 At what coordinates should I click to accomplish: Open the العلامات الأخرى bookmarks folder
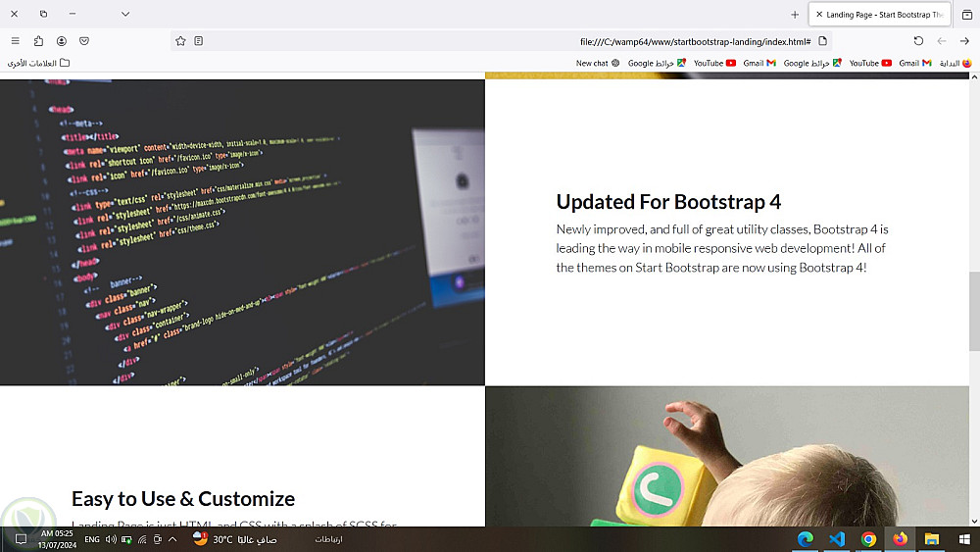[x=38, y=63]
